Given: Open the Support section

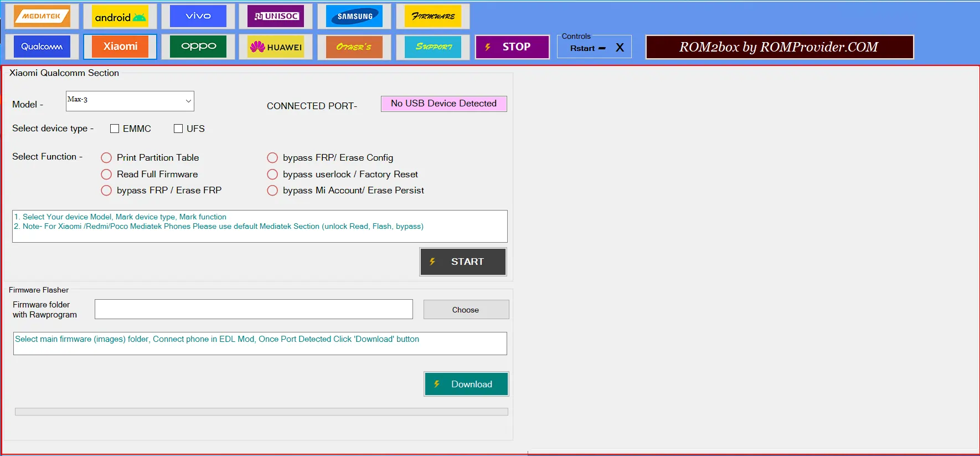Looking at the screenshot, I should [433, 47].
